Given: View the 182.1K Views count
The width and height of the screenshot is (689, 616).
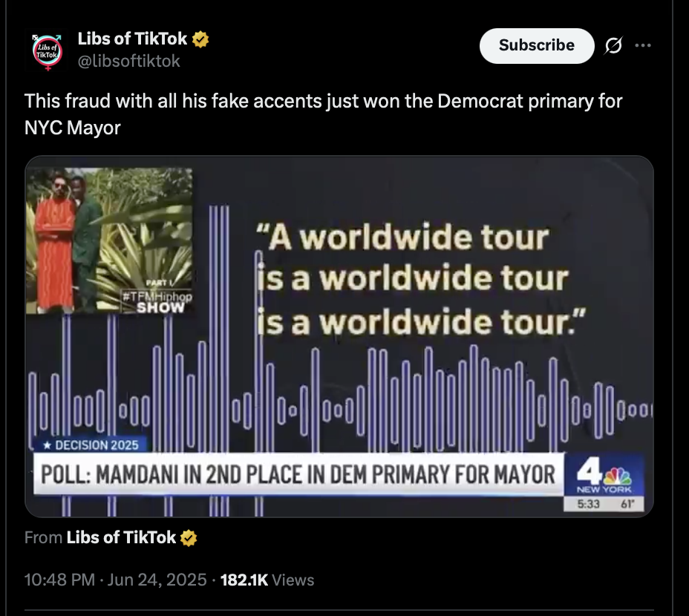Looking at the screenshot, I should click(267, 580).
